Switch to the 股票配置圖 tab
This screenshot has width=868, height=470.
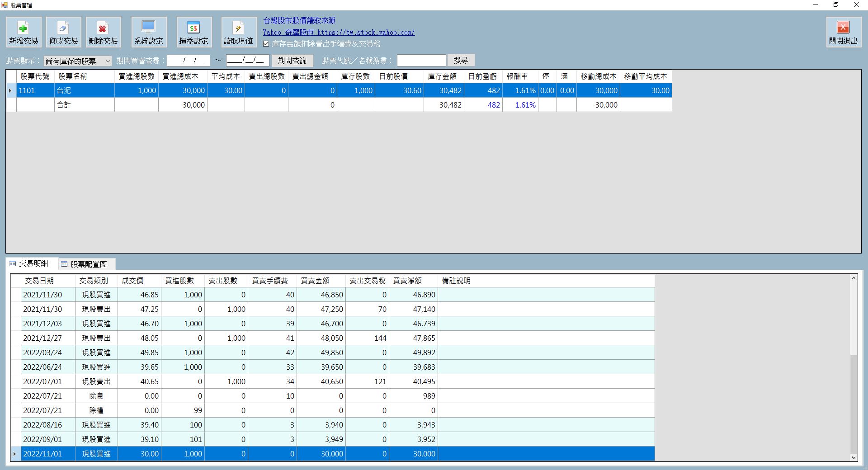coord(87,264)
